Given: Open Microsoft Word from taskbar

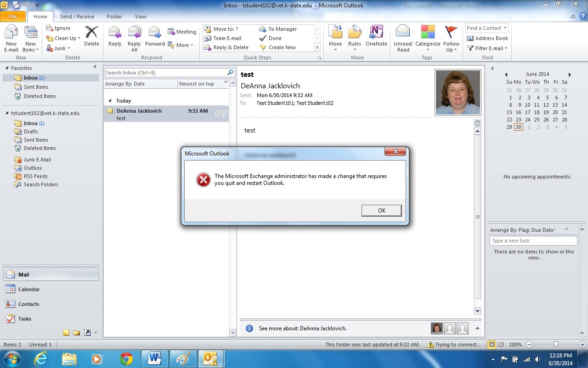Looking at the screenshot, I should (155, 359).
